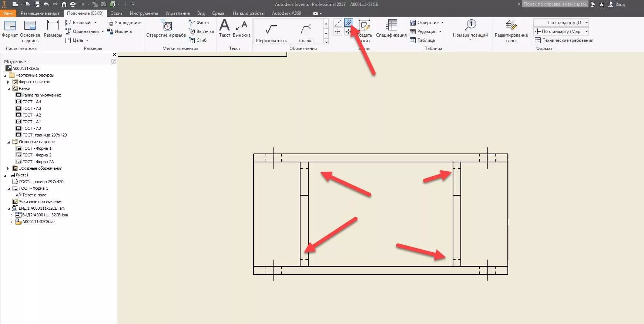Open Редактирование слоев layer editor
644x324 pixels.
pos(511,31)
